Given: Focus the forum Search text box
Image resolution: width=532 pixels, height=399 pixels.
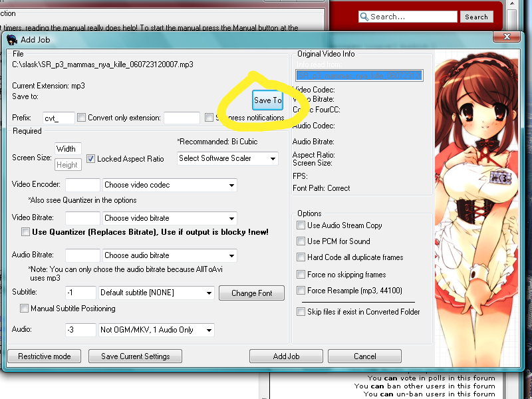Looking at the screenshot, I should (408, 17).
